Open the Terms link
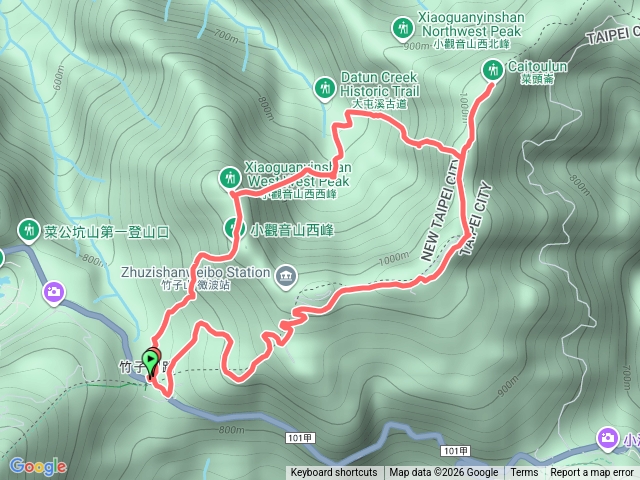 524,473
